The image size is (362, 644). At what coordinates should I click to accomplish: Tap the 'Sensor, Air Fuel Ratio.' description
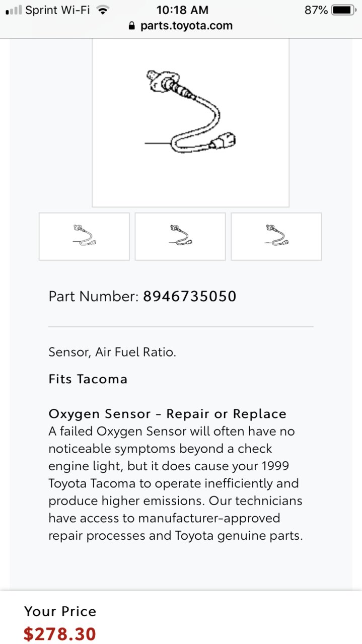point(112,352)
